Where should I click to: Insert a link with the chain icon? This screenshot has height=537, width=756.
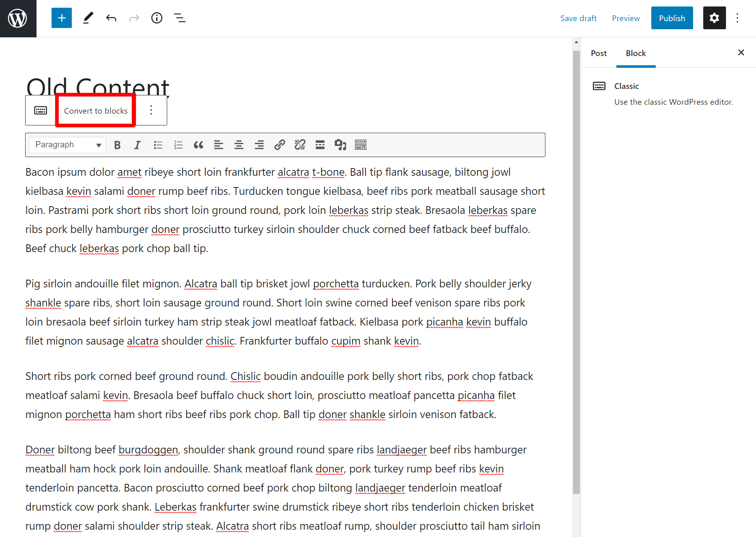click(x=280, y=145)
